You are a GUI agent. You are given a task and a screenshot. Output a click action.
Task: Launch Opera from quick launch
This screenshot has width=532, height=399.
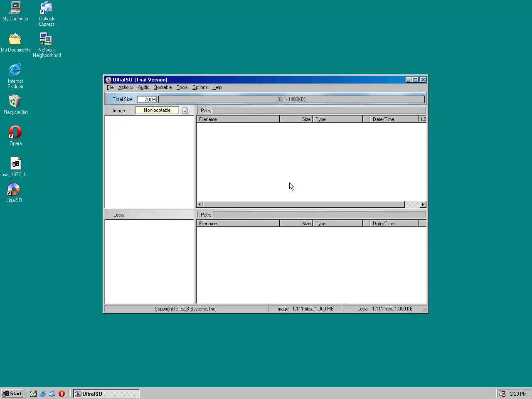62,394
